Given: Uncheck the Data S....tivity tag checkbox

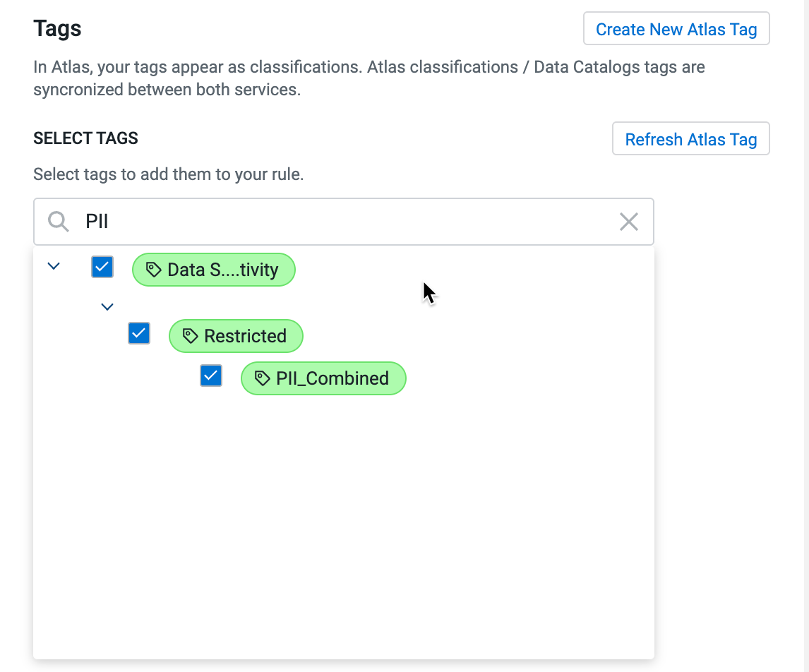Looking at the screenshot, I should (102, 267).
